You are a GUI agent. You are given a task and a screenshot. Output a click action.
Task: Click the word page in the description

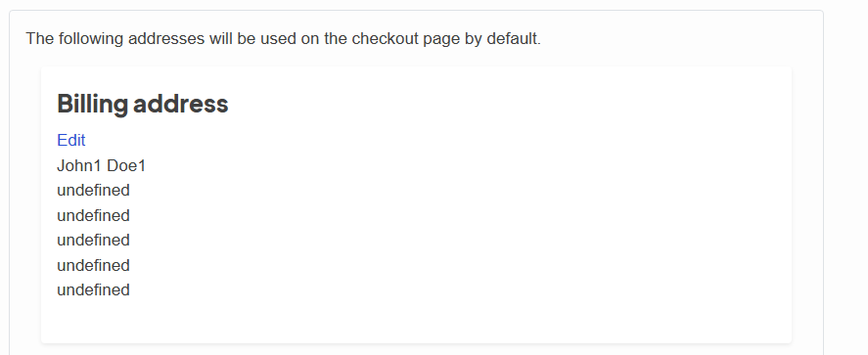[441, 40]
